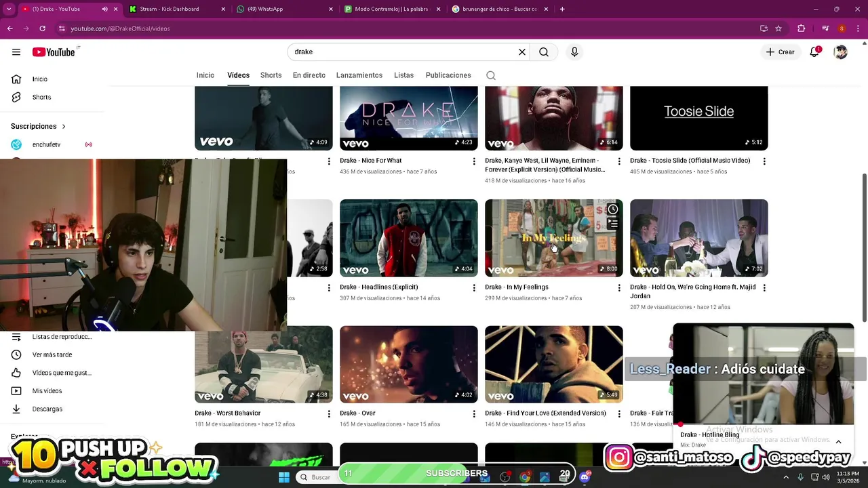Go to the YouTube logo home

coord(54,52)
